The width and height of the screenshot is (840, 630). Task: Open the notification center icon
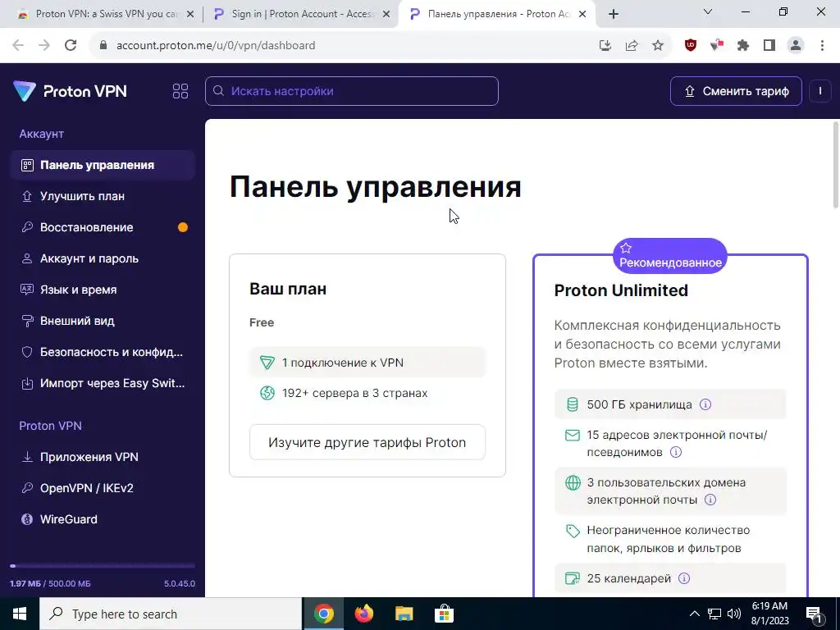pos(813,614)
